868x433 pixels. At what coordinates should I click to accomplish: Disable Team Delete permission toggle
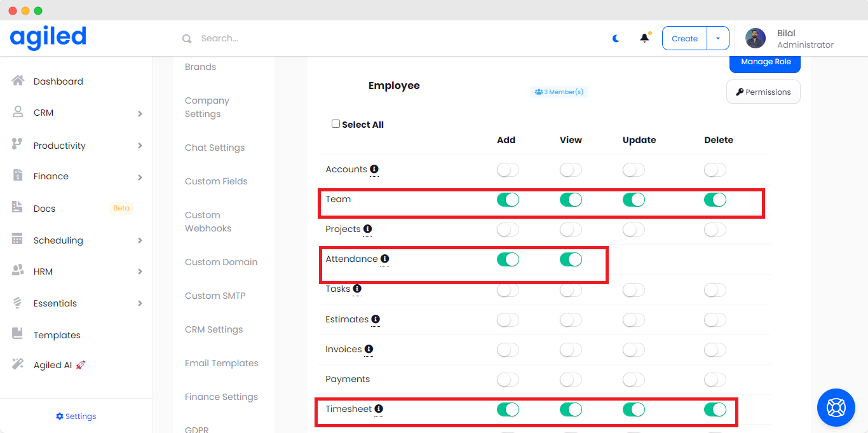pos(715,200)
